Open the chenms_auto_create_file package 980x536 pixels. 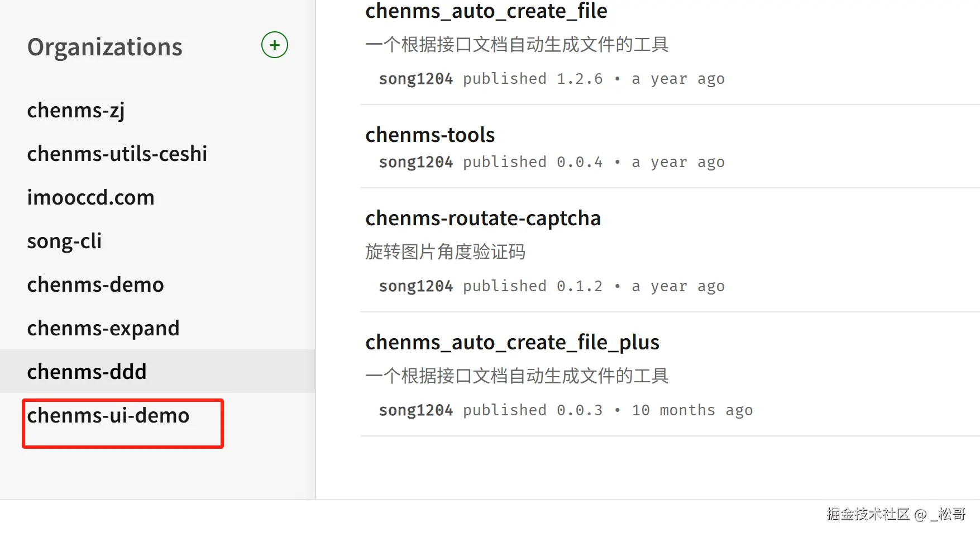click(486, 11)
